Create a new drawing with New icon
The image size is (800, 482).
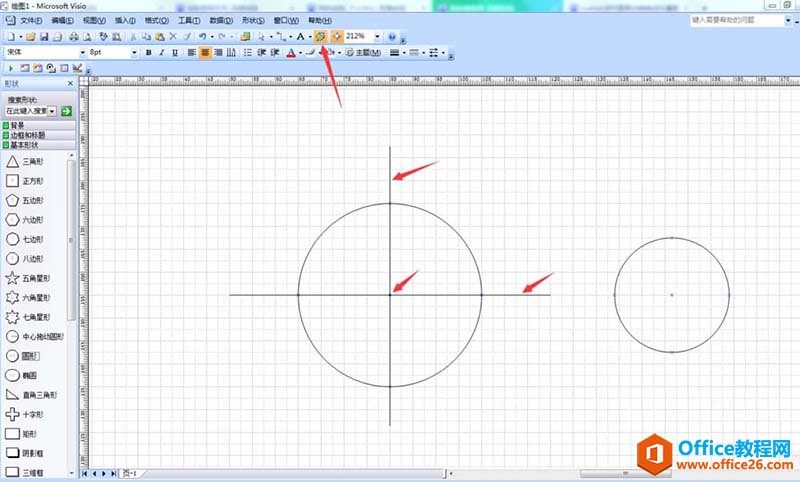pos(11,37)
